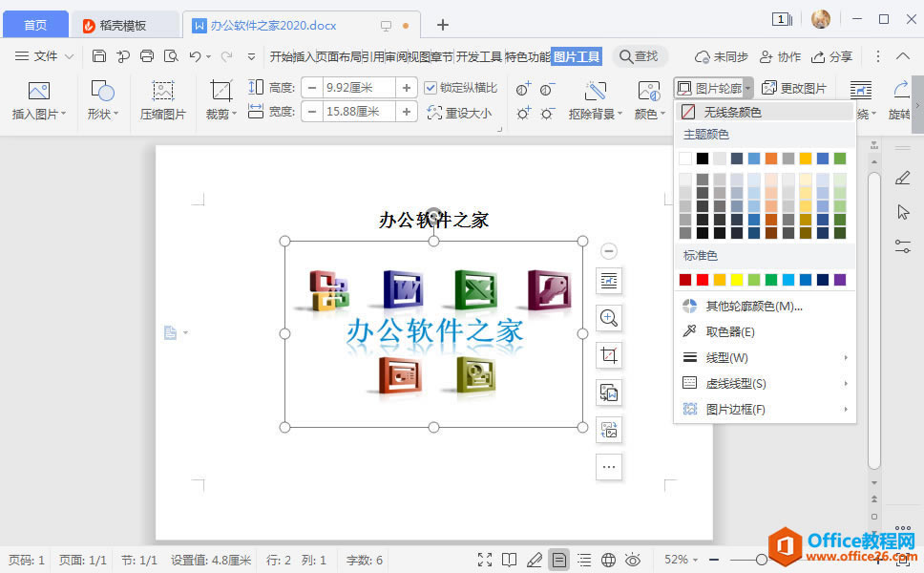
Task: Click Compress Picture (压缩图片) icon
Action: pos(162,92)
